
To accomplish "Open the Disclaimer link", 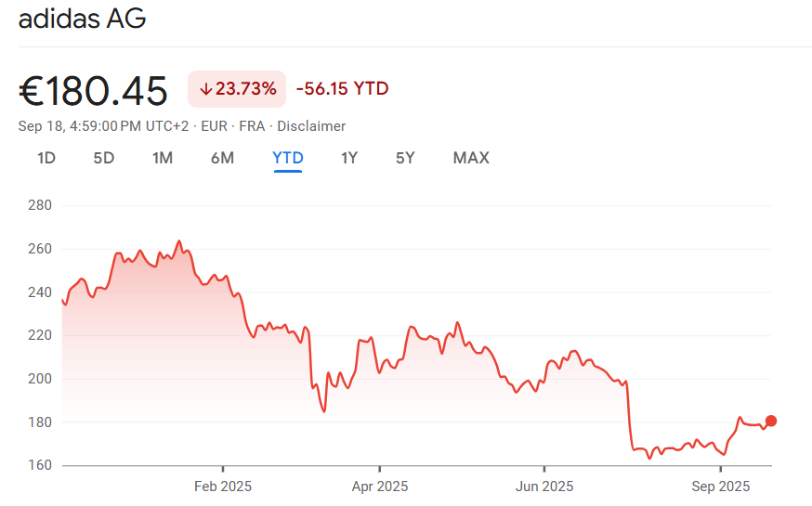I will [x=311, y=126].
